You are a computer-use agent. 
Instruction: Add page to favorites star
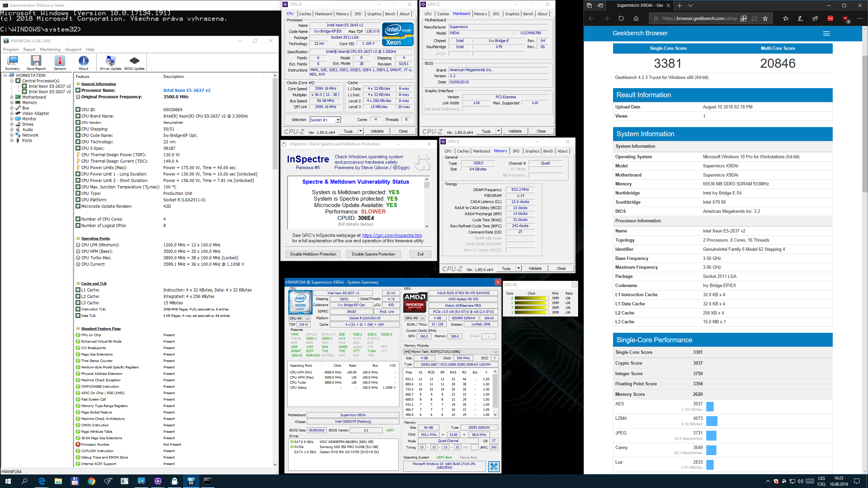coord(765,19)
